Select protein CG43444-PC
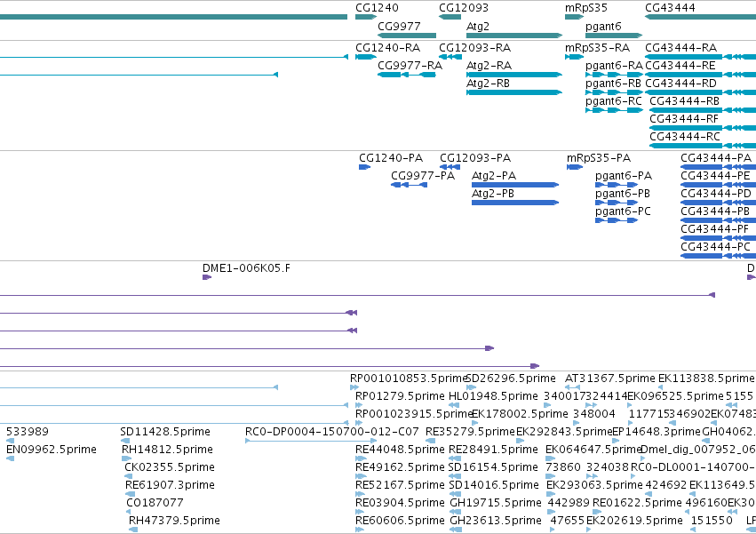Image resolution: width=756 pixels, height=534 pixels. click(719, 256)
